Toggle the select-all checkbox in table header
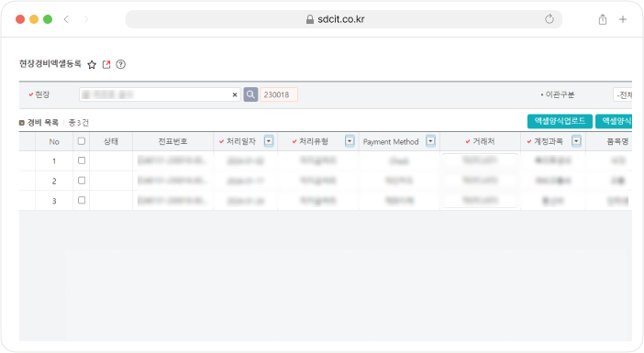This screenshot has width=644, height=353. tap(82, 141)
